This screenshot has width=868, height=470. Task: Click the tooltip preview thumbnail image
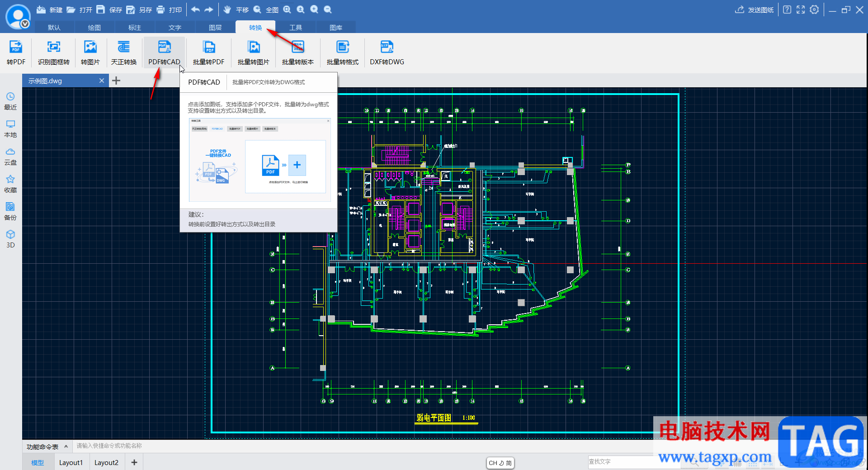[259, 160]
